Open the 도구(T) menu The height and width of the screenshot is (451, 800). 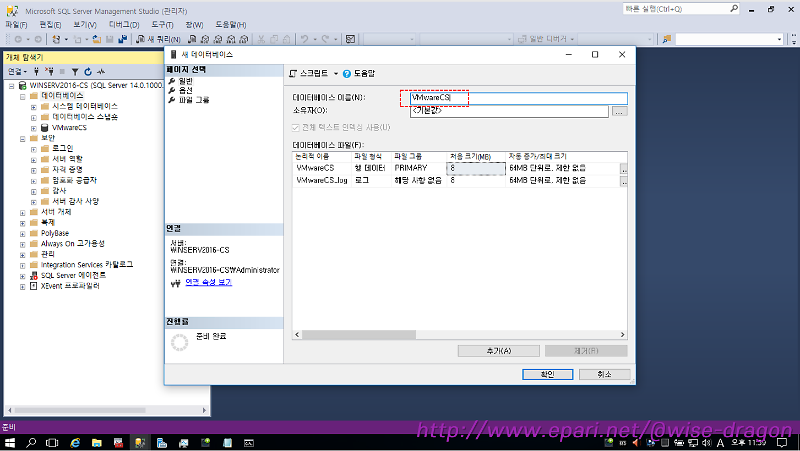[x=162, y=24]
